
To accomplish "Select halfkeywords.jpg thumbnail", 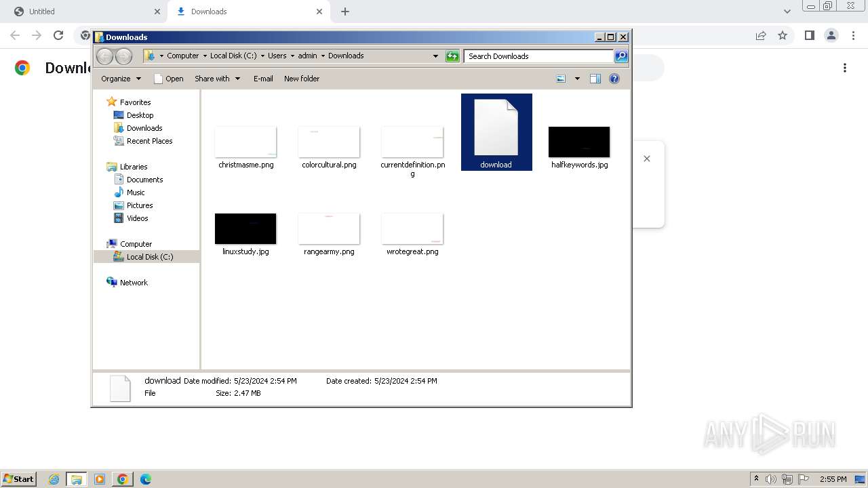I will (x=579, y=142).
